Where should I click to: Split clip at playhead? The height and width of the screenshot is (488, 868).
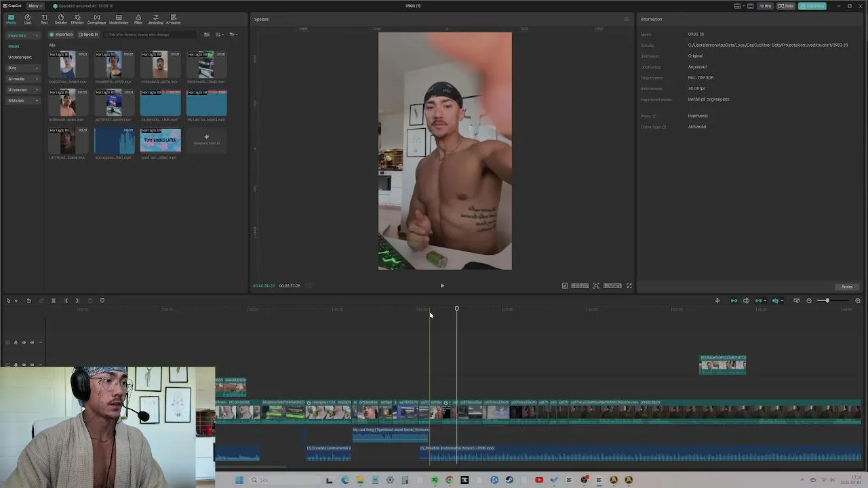point(54,301)
